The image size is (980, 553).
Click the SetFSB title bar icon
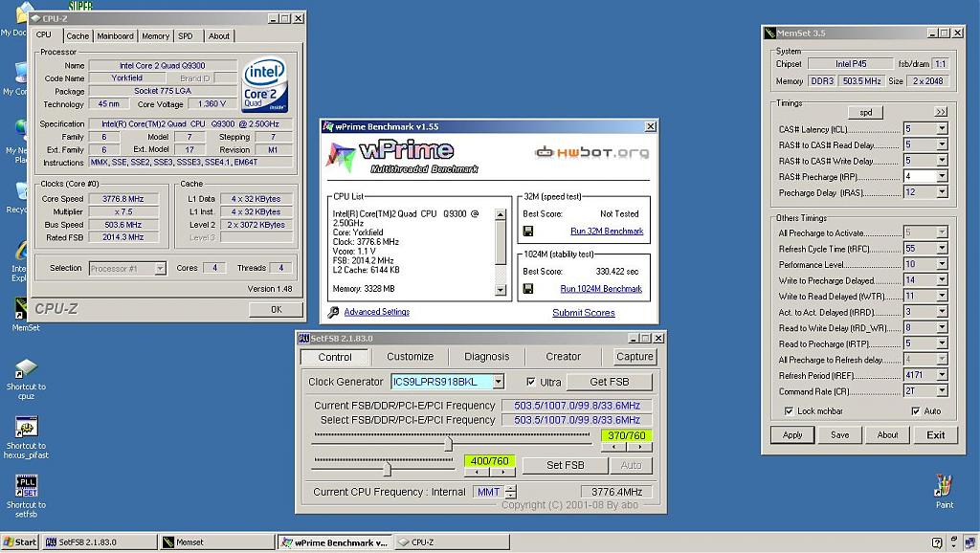coord(303,338)
